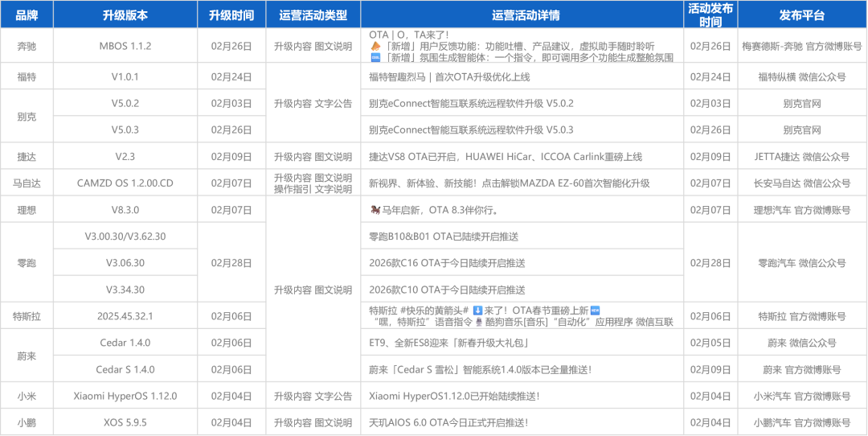The width and height of the screenshot is (868, 436).
Task: Click 零跑B10&B01 OTA已陆续开启推送 details
Action: (522, 236)
